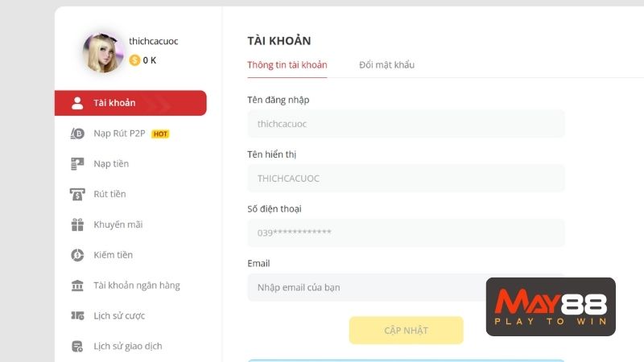644x362 pixels.
Task: Click the Tên đăng nhập field
Action: 406,124
